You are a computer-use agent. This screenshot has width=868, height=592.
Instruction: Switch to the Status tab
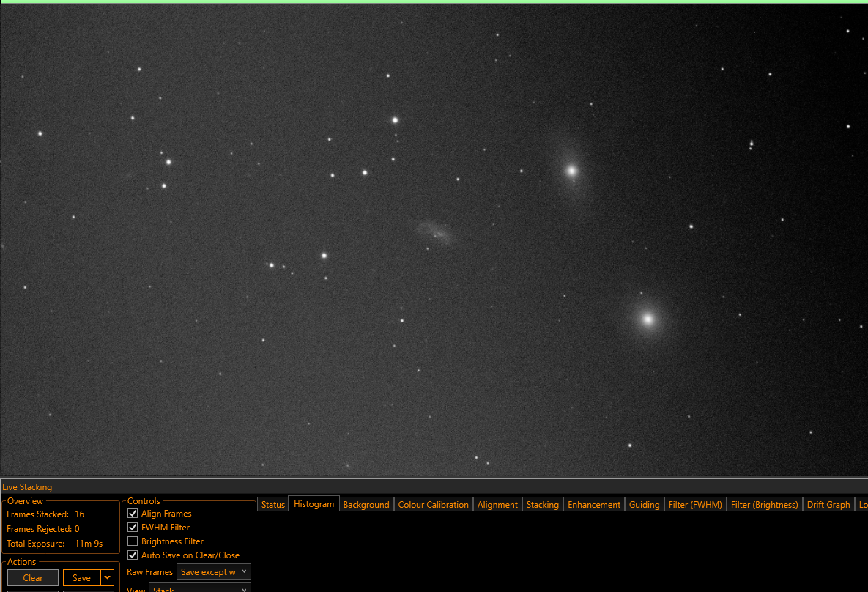pyautogui.click(x=273, y=505)
